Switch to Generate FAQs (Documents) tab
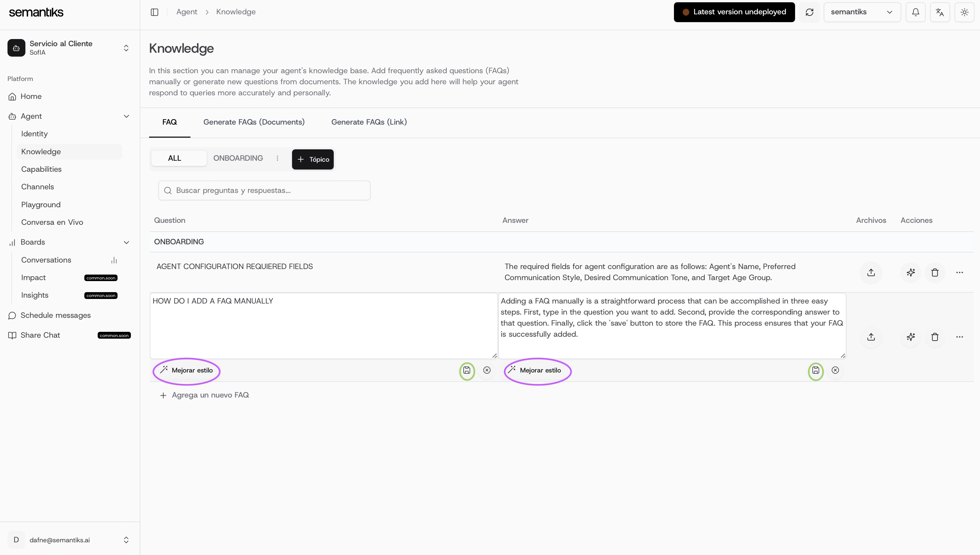The image size is (980, 555). coord(254,122)
